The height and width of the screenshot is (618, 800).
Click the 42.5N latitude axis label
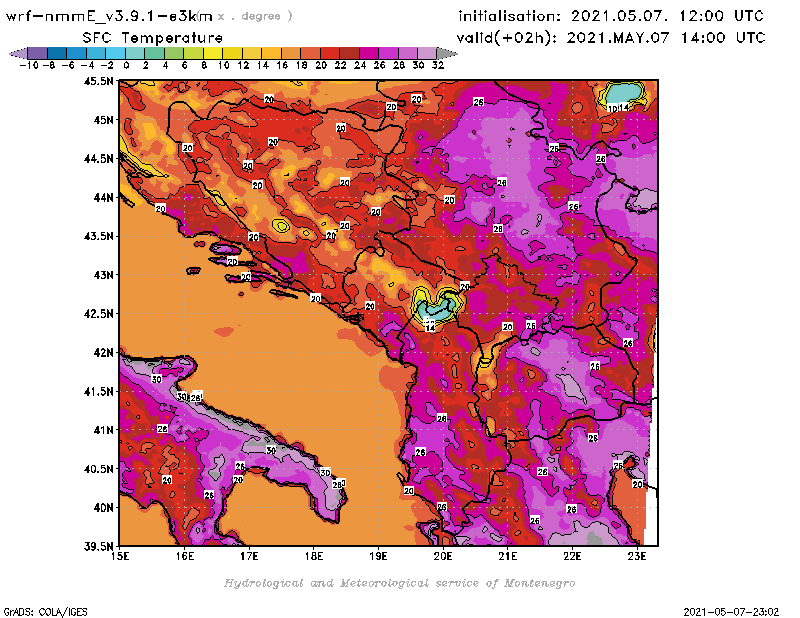98,314
